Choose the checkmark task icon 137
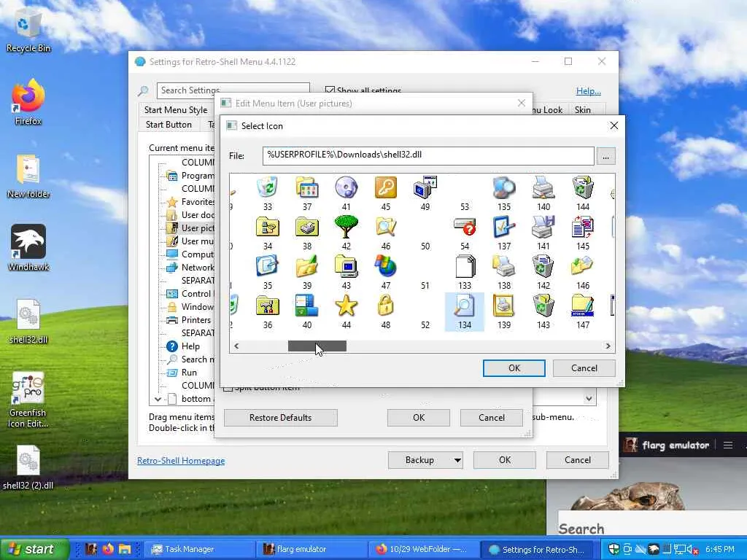Image resolution: width=747 pixels, height=560 pixels. click(x=504, y=227)
